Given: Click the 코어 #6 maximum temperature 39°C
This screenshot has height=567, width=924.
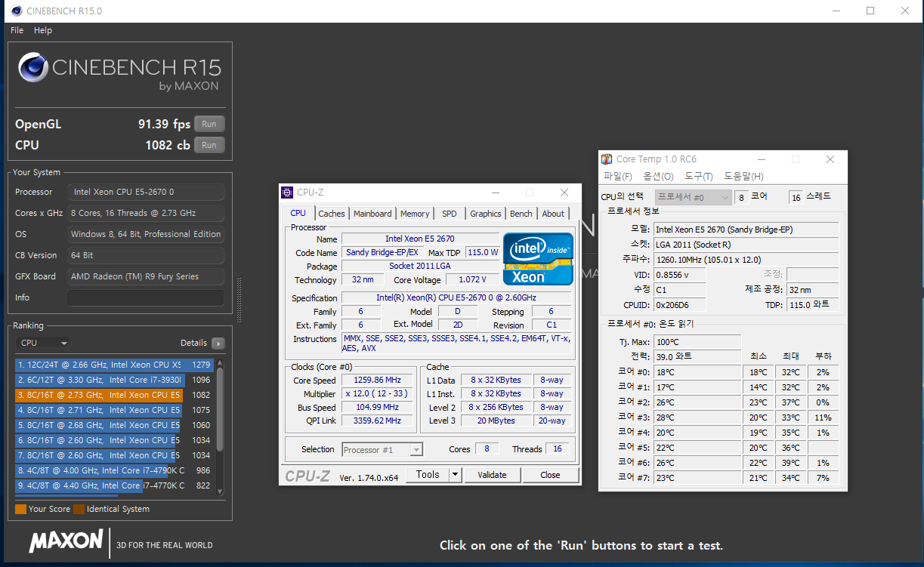Looking at the screenshot, I should (x=790, y=463).
